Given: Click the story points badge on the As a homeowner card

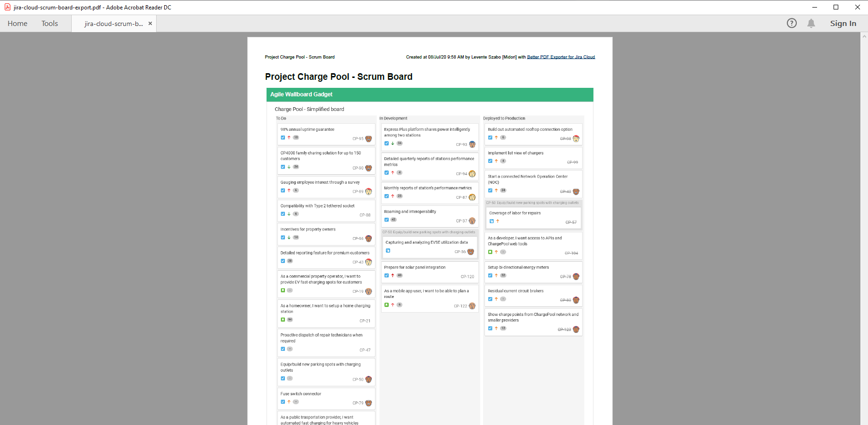Looking at the screenshot, I should [x=290, y=320].
